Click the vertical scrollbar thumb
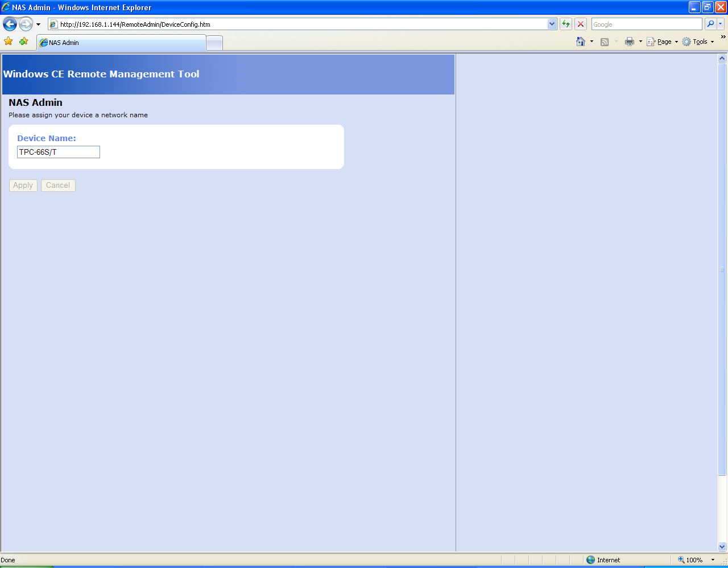Image resolution: width=728 pixels, height=568 pixels. click(722, 269)
